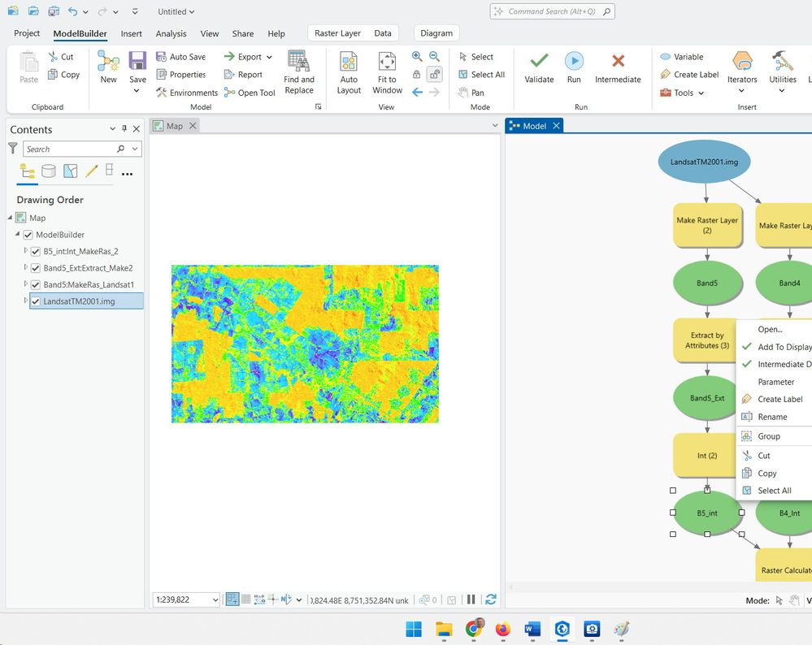
Task: Click Auto Layout icon in View group
Action: 349,63
